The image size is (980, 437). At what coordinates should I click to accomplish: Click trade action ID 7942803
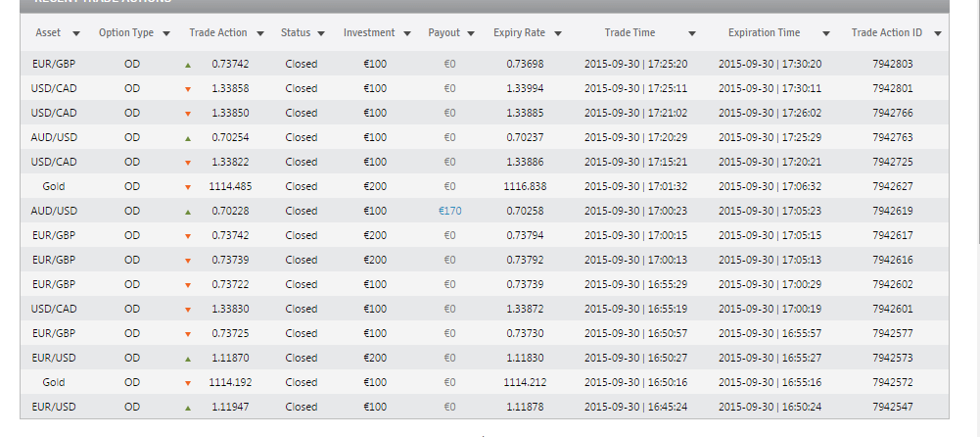893,64
